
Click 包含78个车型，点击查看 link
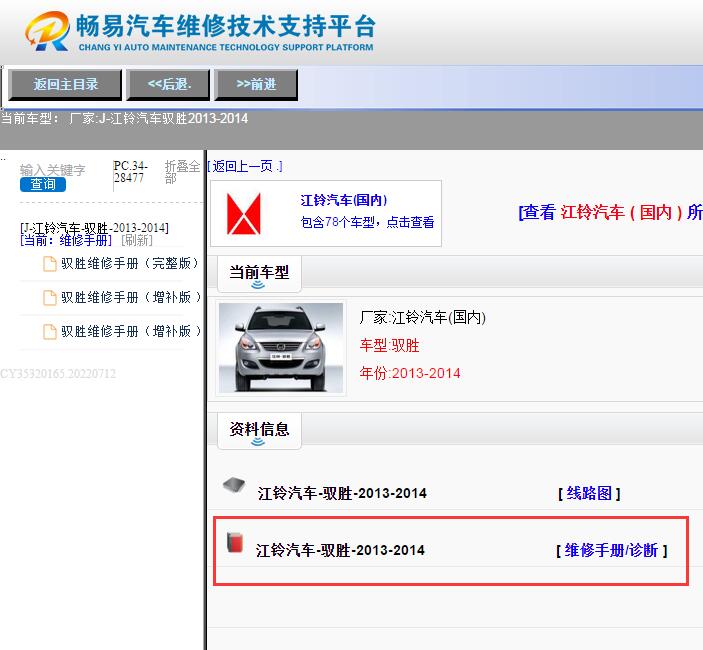click(367, 222)
